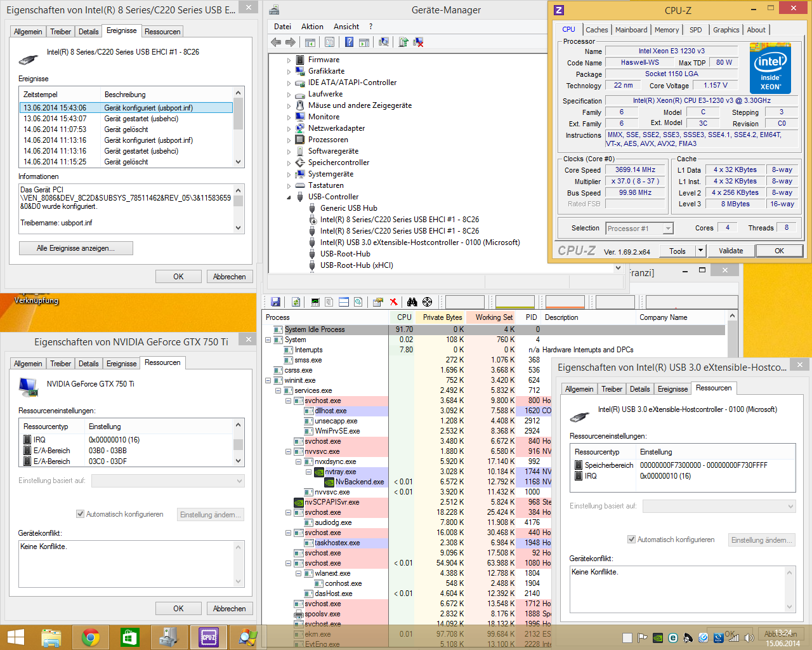This screenshot has height=650, width=812.
Task: Open the Aktion menu in Geräte-Manager
Action: coord(312,27)
